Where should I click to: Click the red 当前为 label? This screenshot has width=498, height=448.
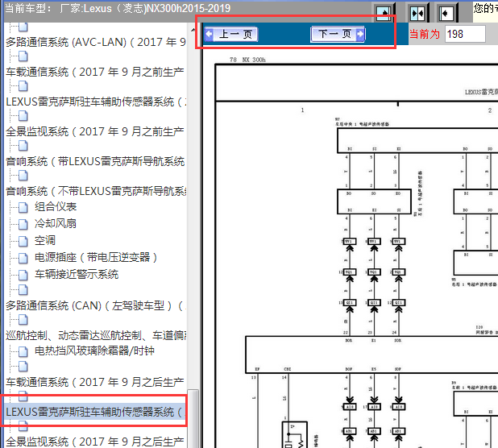pyautogui.click(x=425, y=34)
